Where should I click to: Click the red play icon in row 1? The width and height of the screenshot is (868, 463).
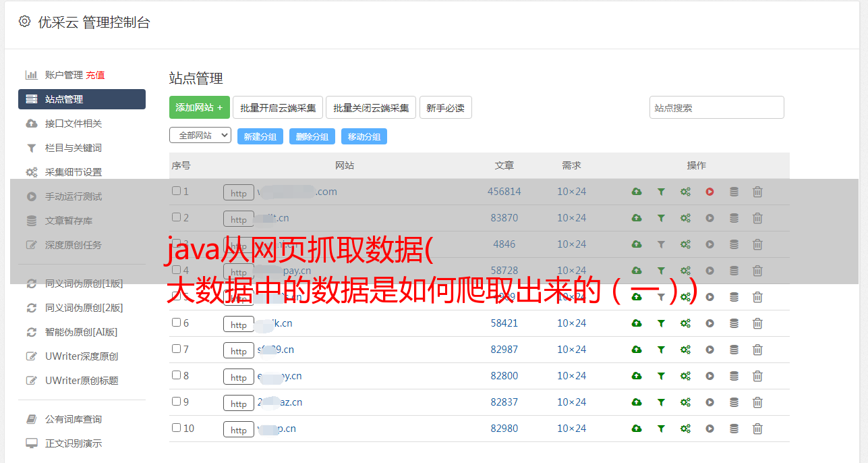point(710,192)
